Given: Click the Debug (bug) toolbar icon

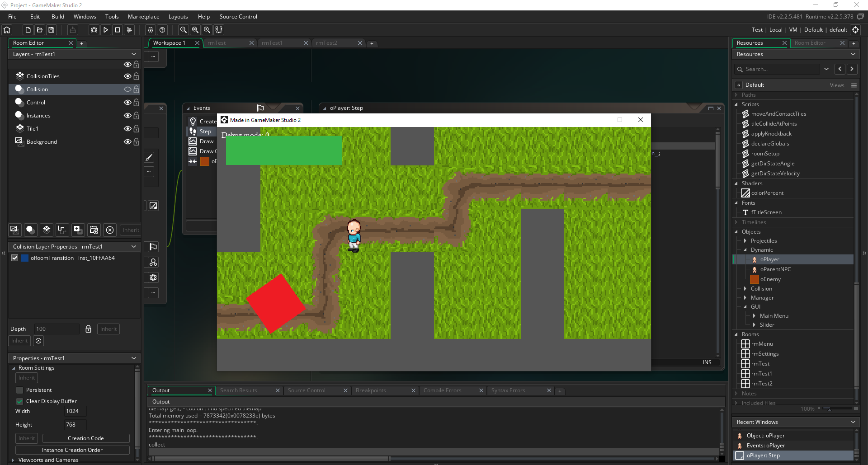Looking at the screenshot, I should pyautogui.click(x=94, y=30).
